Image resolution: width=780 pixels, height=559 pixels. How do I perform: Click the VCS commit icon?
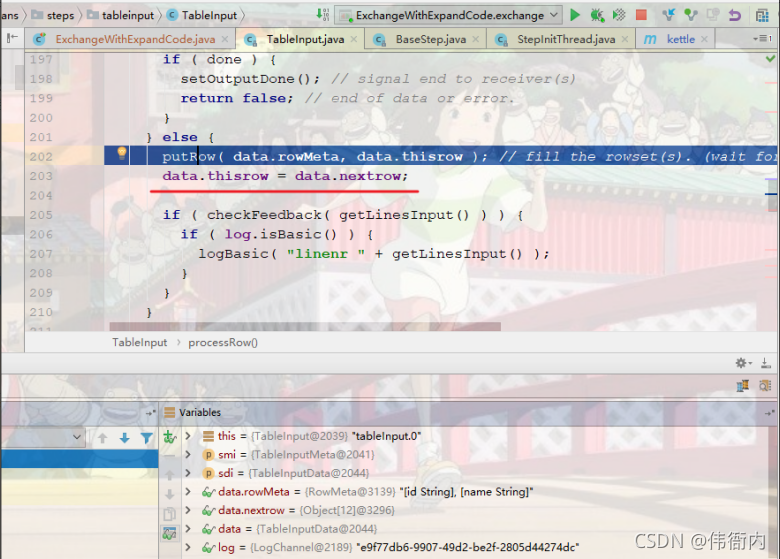(691, 15)
